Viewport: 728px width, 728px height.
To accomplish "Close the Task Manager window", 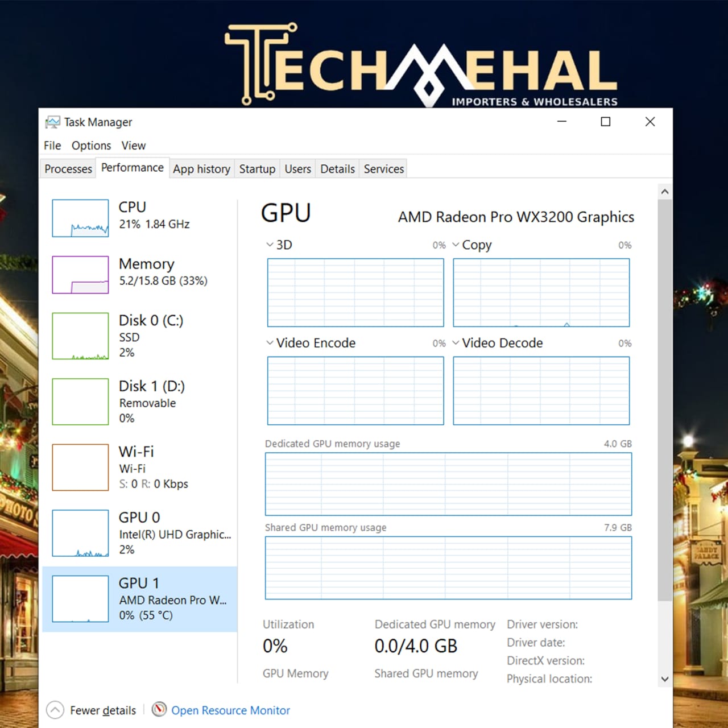I will [x=650, y=122].
